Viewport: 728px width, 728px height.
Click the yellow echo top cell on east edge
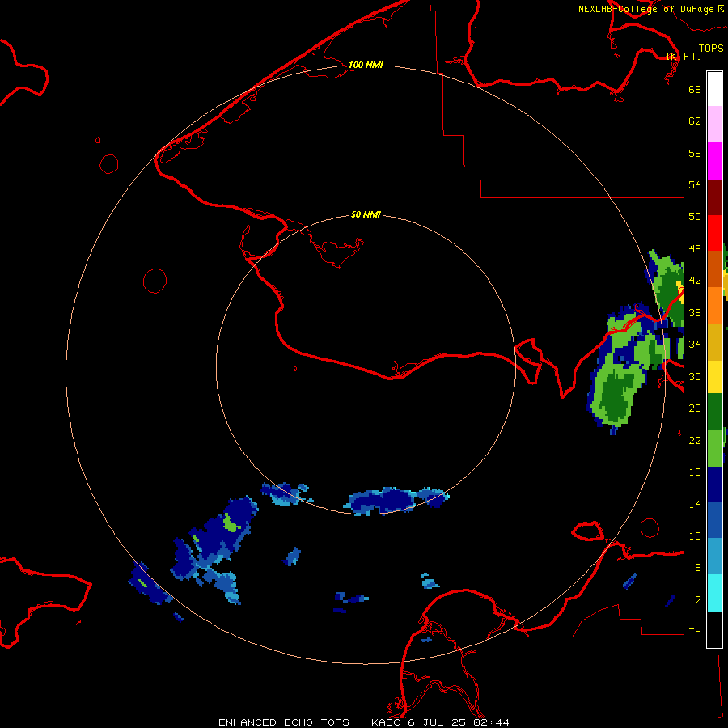coord(680,291)
